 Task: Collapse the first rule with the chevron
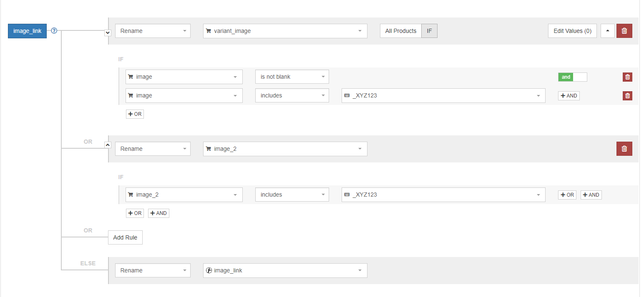pyautogui.click(x=108, y=32)
